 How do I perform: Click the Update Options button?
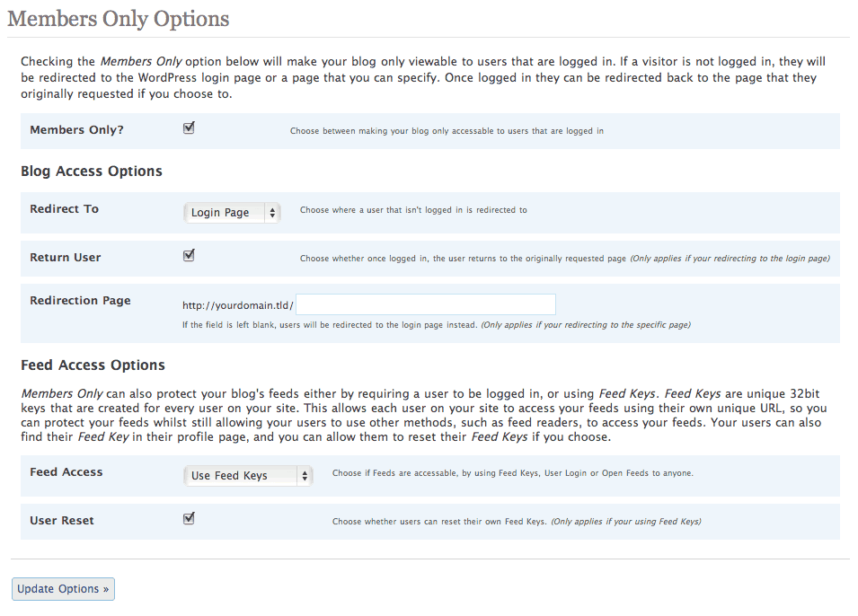click(x=64, y=589)
